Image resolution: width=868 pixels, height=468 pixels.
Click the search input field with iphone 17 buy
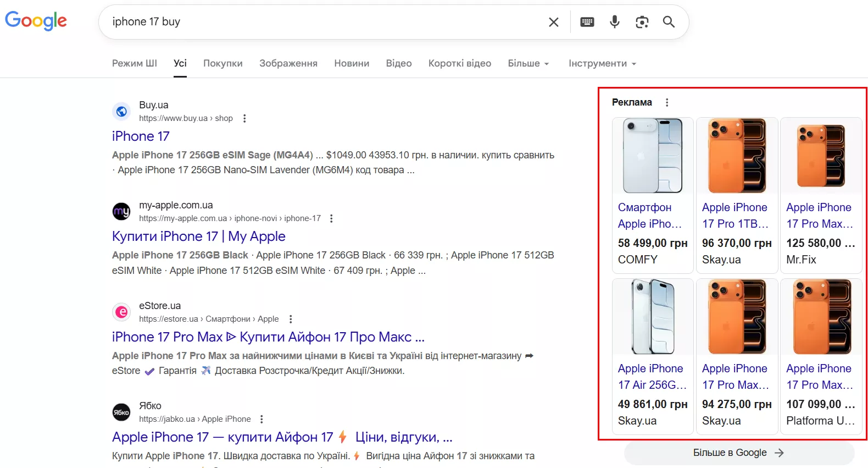[324, 22]
